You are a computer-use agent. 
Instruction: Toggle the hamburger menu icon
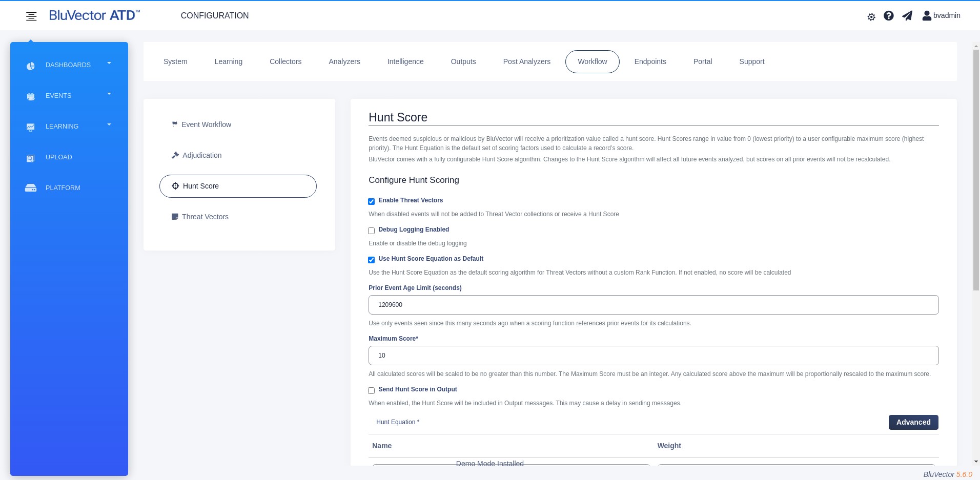coord(31,16)
